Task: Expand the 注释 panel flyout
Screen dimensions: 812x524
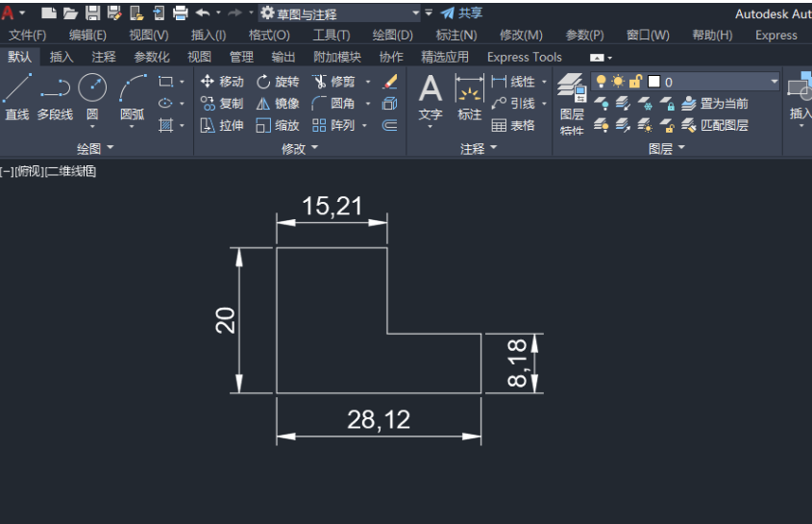Action: (x=479, y=149)
